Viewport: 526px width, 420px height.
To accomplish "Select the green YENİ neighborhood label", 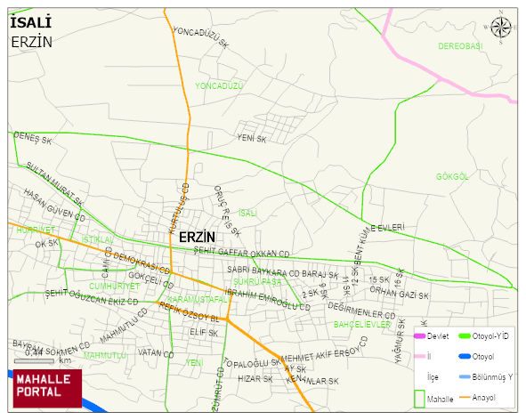I will point(195,363).
